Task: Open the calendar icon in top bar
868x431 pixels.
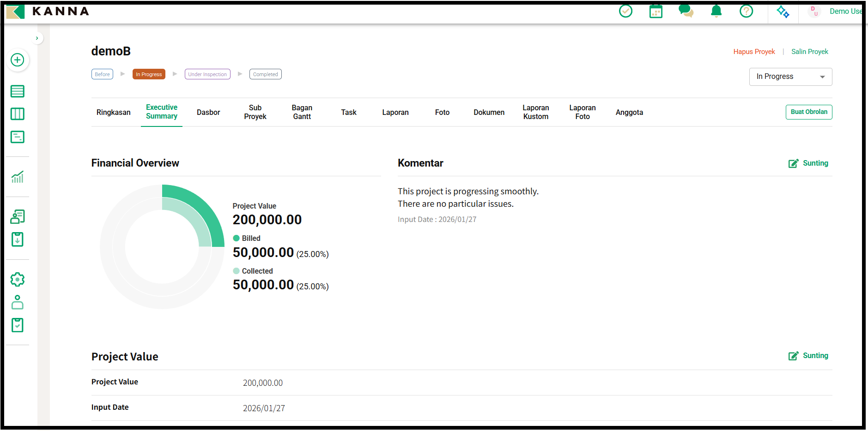Action: click(x=656, y=11)
